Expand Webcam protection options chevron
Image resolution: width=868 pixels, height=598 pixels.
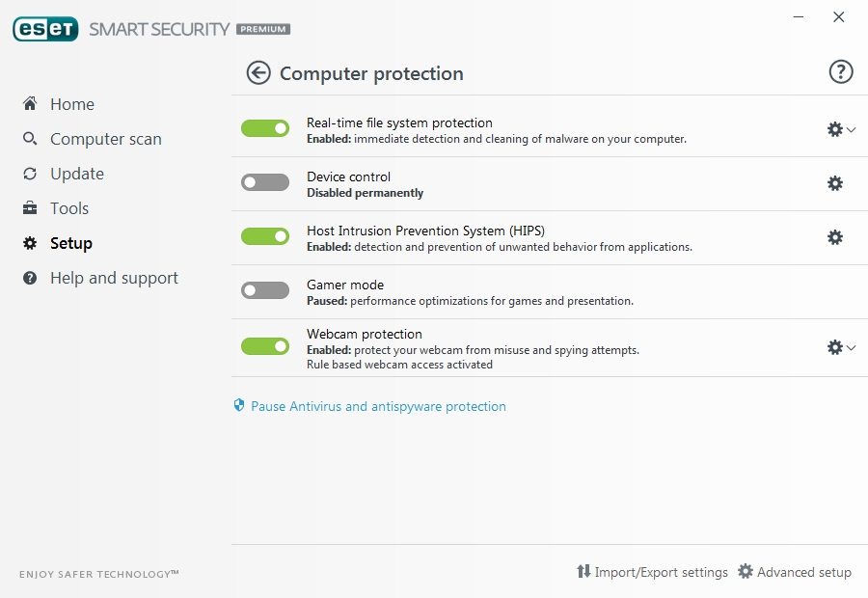[x=852, y=348]
